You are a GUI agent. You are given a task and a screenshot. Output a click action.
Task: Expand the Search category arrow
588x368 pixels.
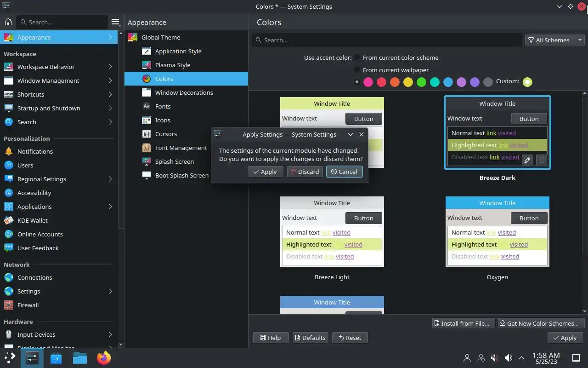point(110,122)
